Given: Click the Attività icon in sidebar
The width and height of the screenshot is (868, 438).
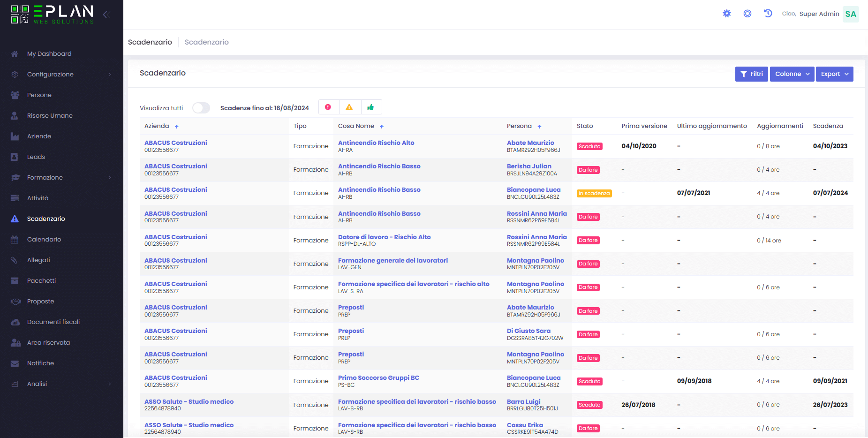Looking at the screenshot, I should point(15,198).
